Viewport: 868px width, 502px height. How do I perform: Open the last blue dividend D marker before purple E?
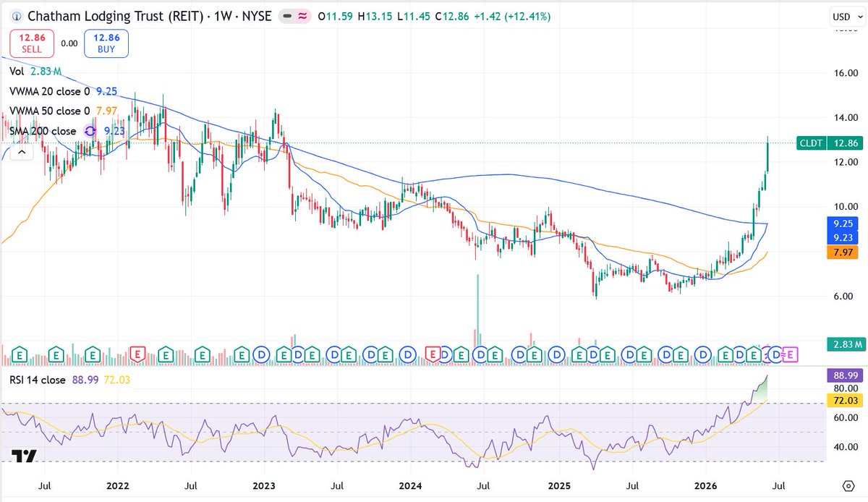(775, 354)
